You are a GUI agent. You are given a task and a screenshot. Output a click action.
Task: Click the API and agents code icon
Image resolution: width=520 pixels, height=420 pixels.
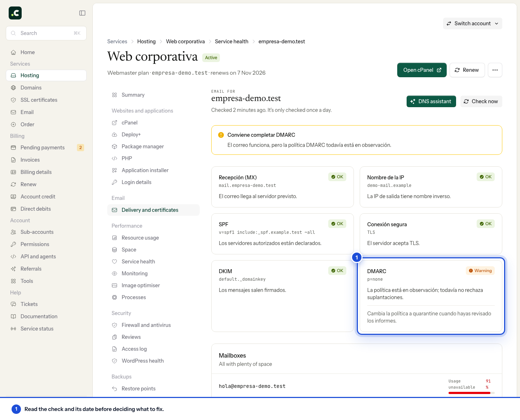[13, 257]
